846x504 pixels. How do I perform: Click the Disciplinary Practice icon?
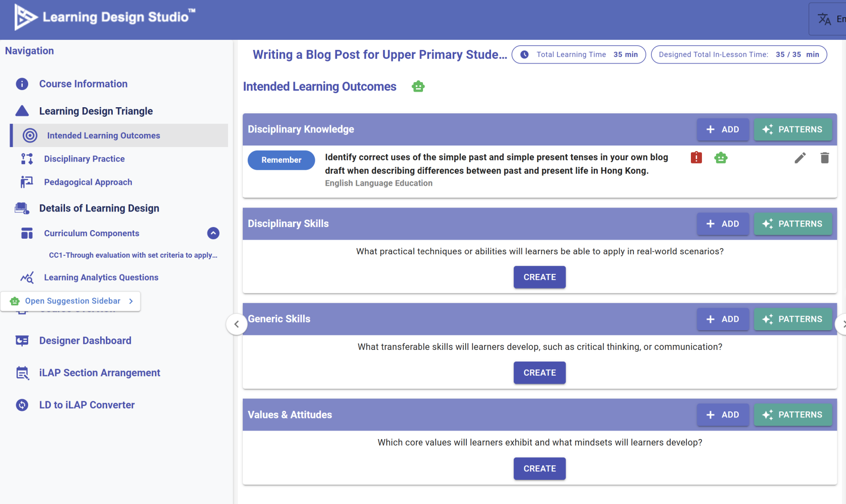(x=27, y=159)
